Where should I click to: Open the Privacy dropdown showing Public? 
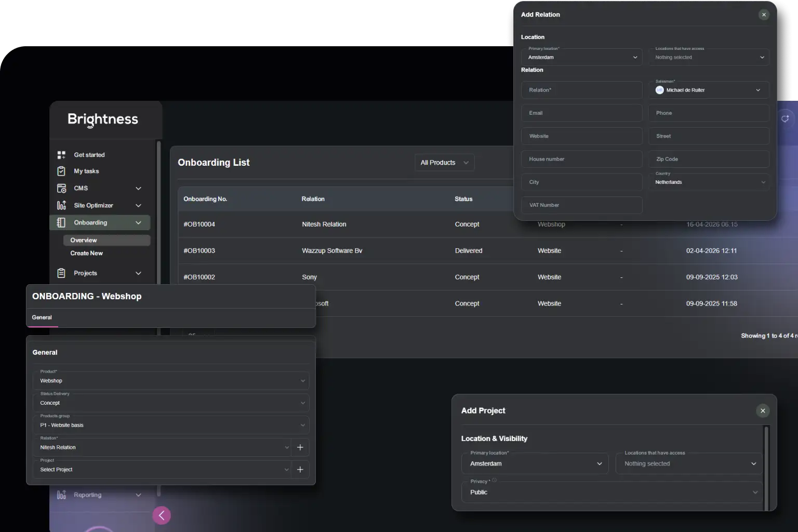(x=612, y=492)
